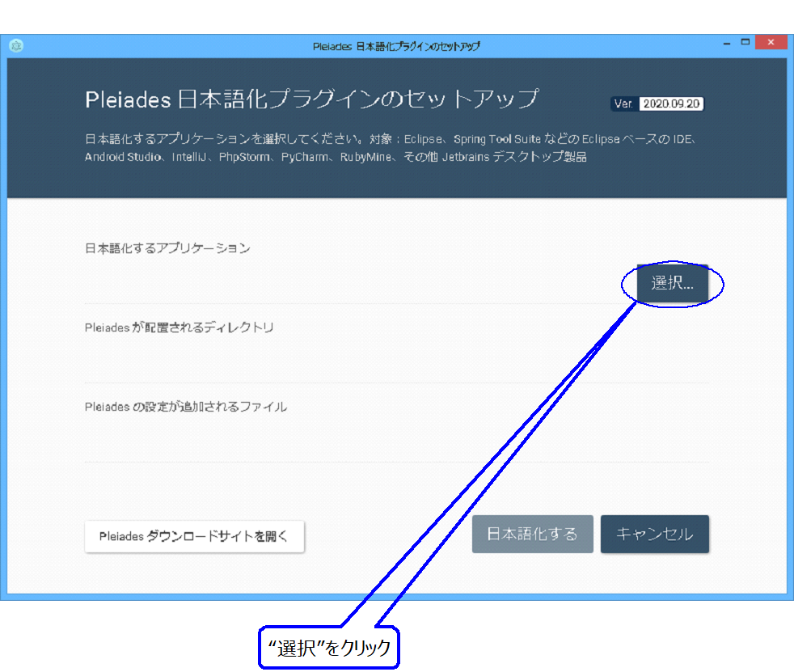
Task: Maximize the setup window
Action: coord(747,42)
